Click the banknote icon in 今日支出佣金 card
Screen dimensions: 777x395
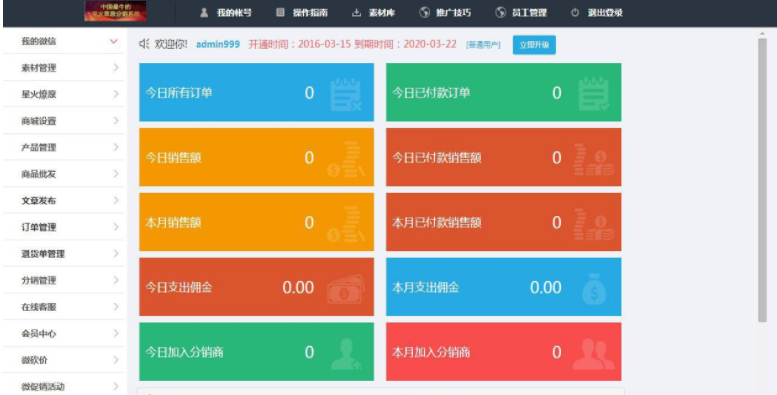(x=346, y=289)
